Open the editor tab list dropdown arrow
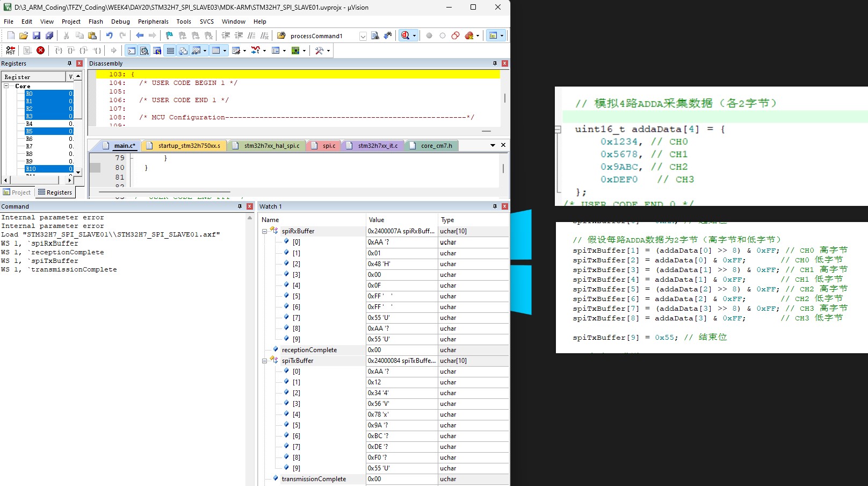The width and height of the screenshot is (868, 486). click(493, 145)
